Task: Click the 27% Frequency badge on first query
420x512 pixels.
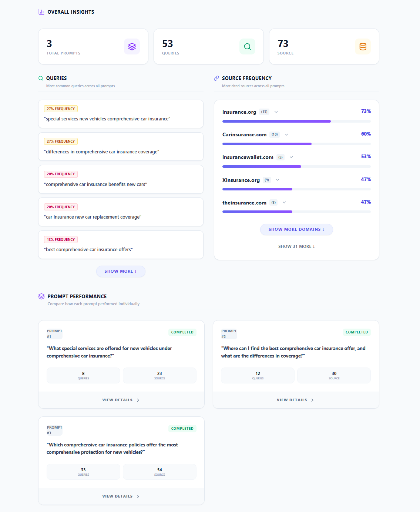Action: pyautogui.click(x=60, y=108)
